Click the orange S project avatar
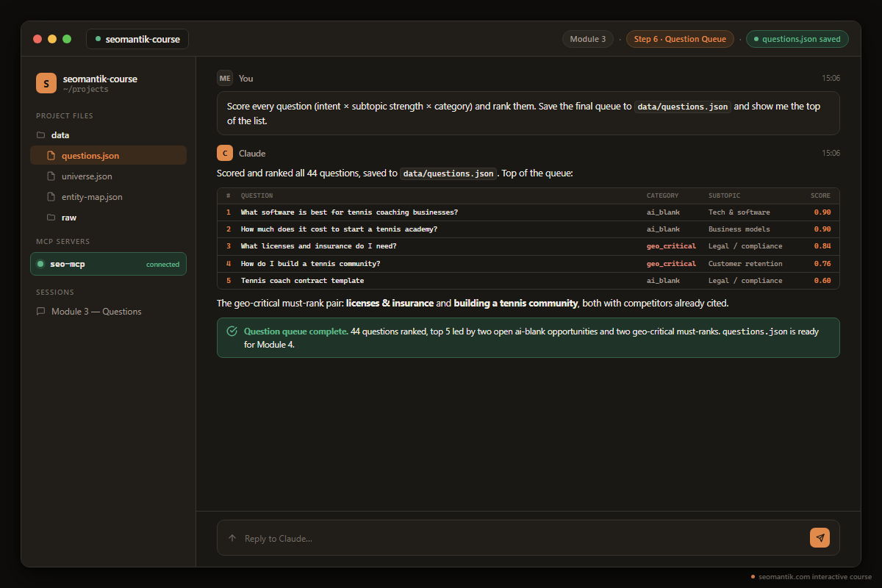 (46, 83)
